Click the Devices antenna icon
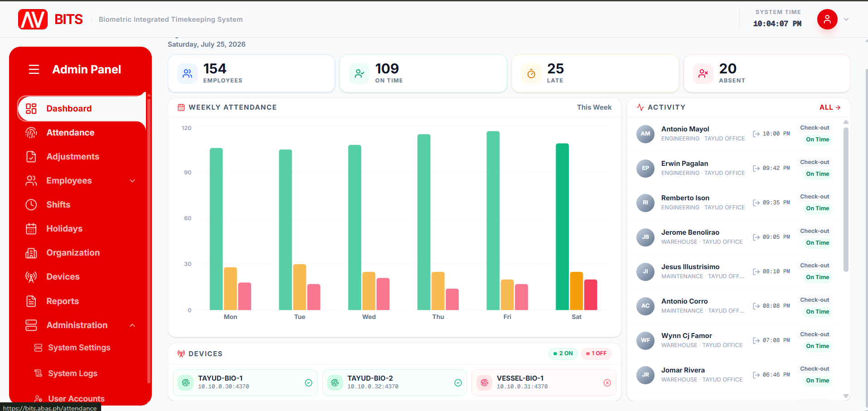Viewport: 868px width, 411px height. 31,276
